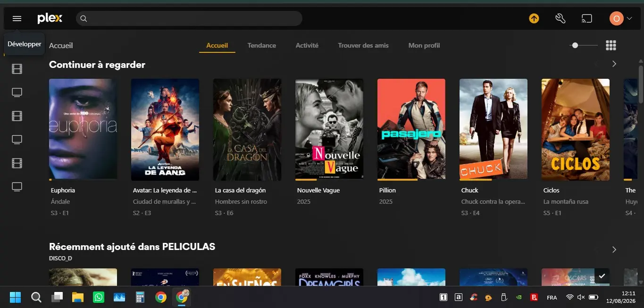Screen dimensions: 644x308
Task: Open the Pasajero poster
Action: [411, 129]
